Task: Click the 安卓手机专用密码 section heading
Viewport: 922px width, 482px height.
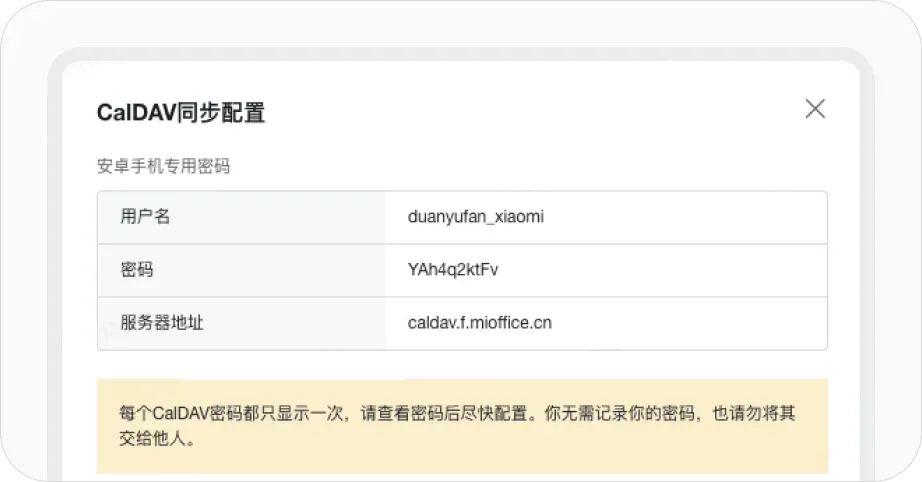Action: (x=163, y=166)
